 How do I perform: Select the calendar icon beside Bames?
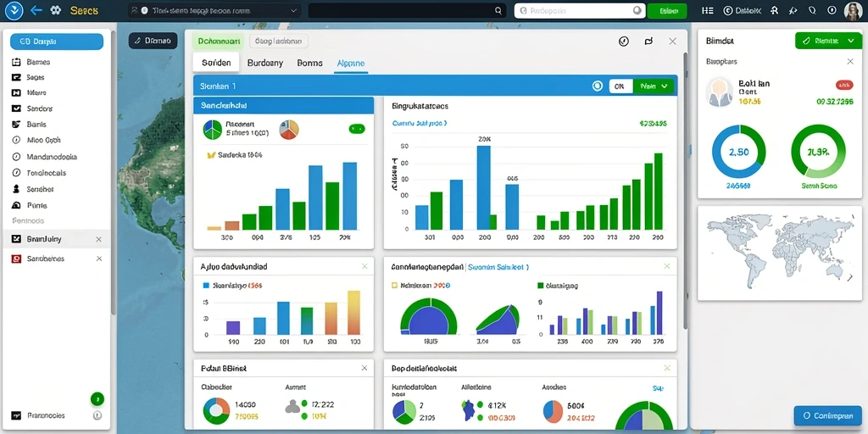click(16, 62)
